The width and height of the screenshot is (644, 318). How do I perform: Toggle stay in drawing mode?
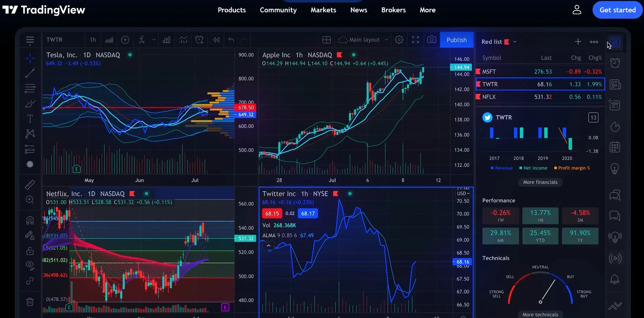coord(30,235)
